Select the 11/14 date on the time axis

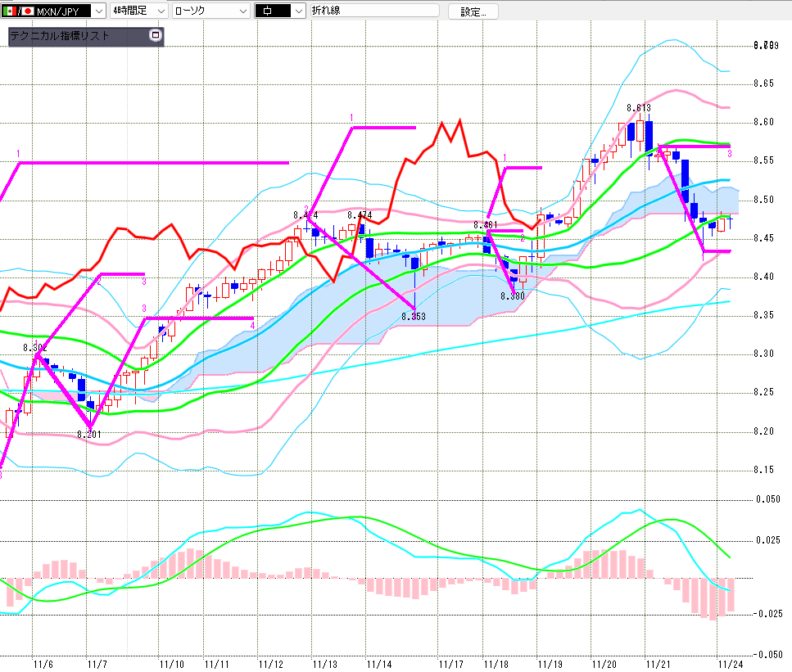click(x=379, y=664)
